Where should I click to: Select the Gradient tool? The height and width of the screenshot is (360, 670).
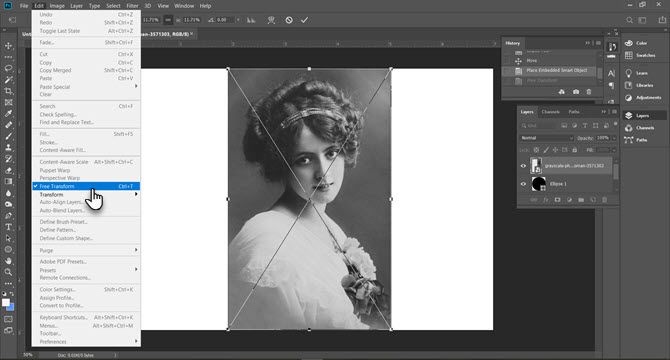tap(8, 181)
